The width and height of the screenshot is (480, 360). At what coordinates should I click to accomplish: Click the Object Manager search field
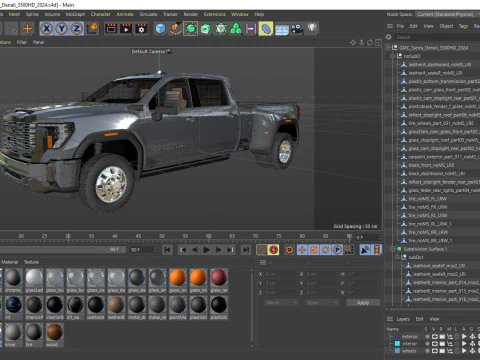(437, 37)
